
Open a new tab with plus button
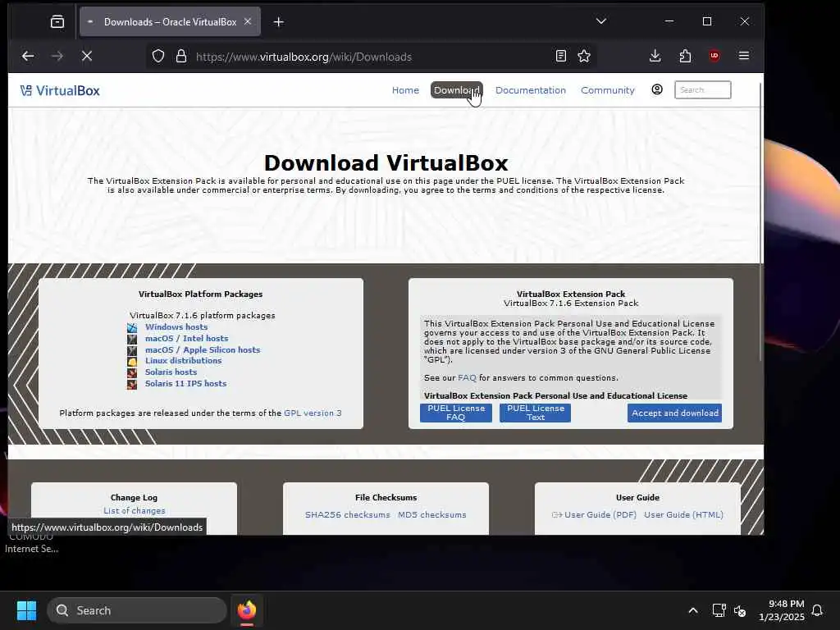pyautogui.click(x=279, y=22)
